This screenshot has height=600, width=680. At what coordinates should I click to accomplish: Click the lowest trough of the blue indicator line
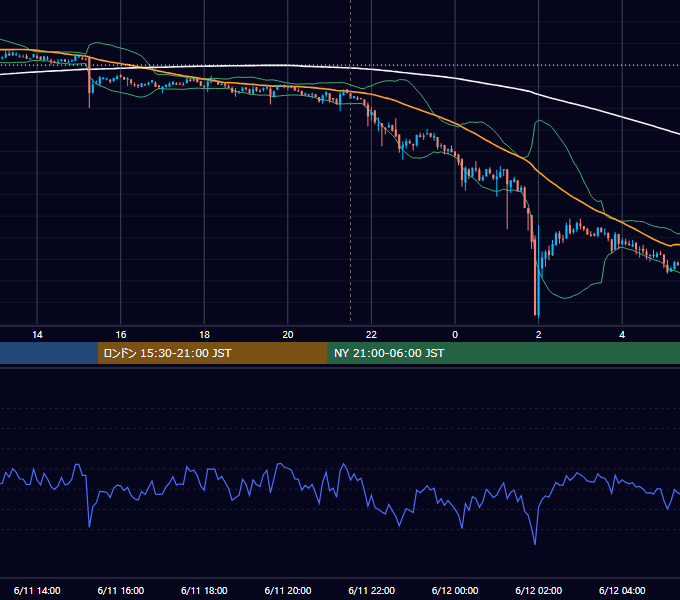pyautogui.click(x=535, y=543)
